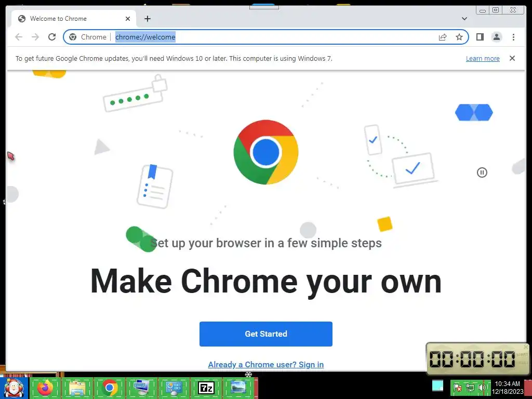
Task: Open the Chrome three-dot menu
Action: [x=513, y=37]
